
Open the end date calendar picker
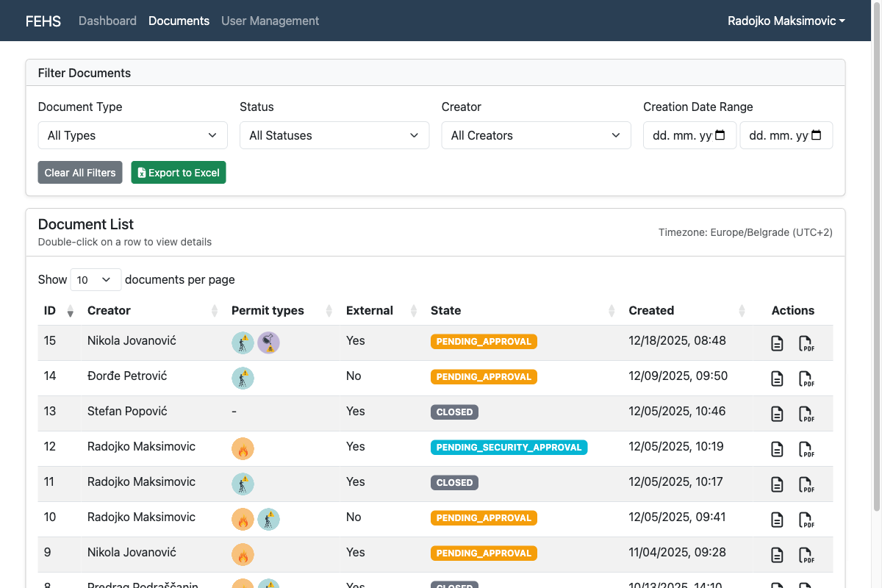[x=817, y=135]
